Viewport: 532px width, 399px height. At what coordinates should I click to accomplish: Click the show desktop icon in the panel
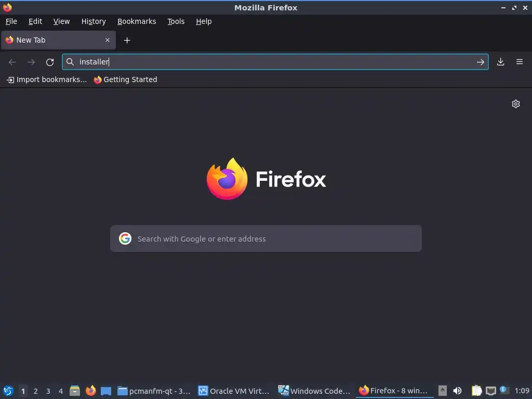(106, 391)
